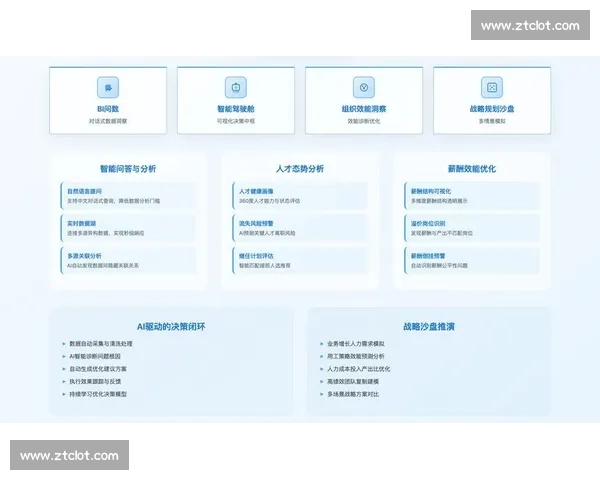Click the 实时数据湖 feature item
Image resolution: width=600 pixels, height=480 pixels.
click(129, 228)
